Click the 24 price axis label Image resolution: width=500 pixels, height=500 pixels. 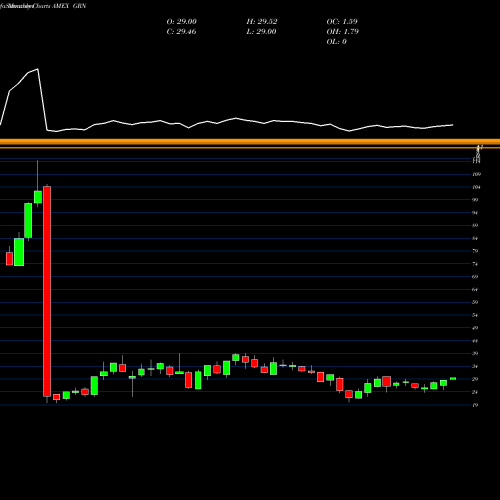pyautogui.click(x=475, y=392)
